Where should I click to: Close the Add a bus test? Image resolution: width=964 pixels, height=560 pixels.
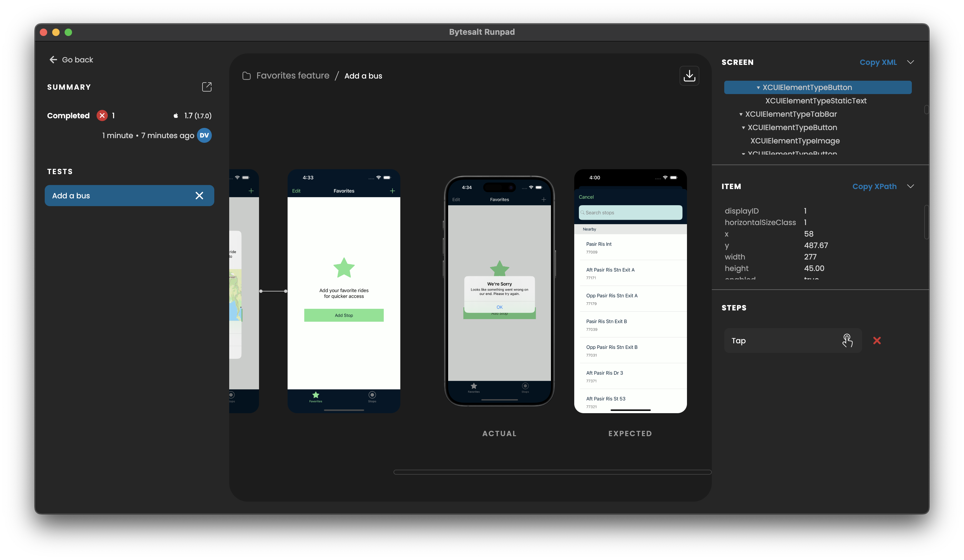(x=199, y=196)
